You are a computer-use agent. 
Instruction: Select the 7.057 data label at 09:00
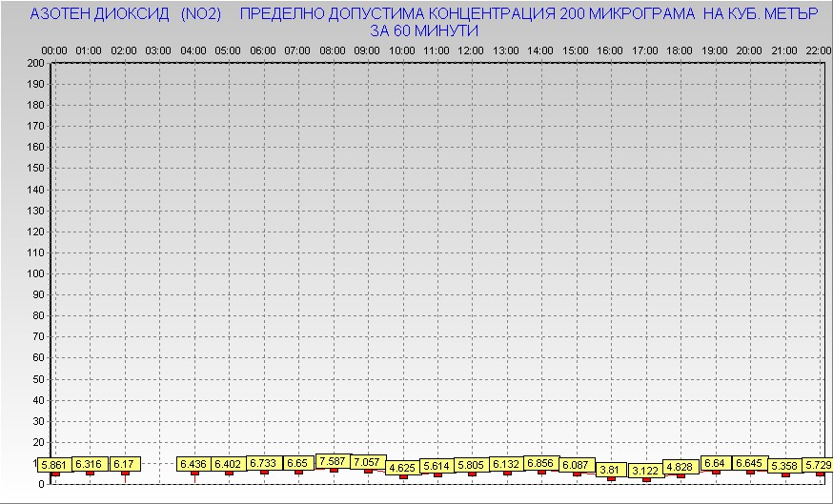367,462
